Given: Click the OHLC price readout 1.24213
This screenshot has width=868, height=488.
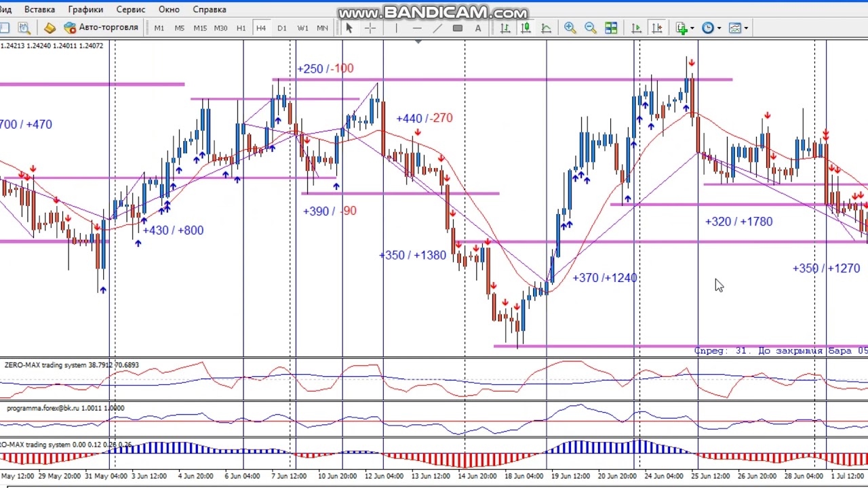Looking at the screenshot, I should pos(52,45).
